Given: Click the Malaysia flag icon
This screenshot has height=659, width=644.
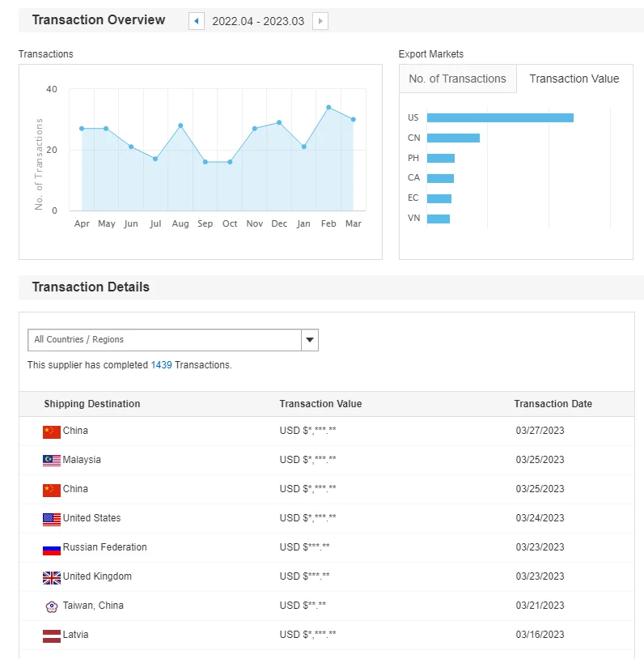Looking at the screenshot, I should click(52, 461).
